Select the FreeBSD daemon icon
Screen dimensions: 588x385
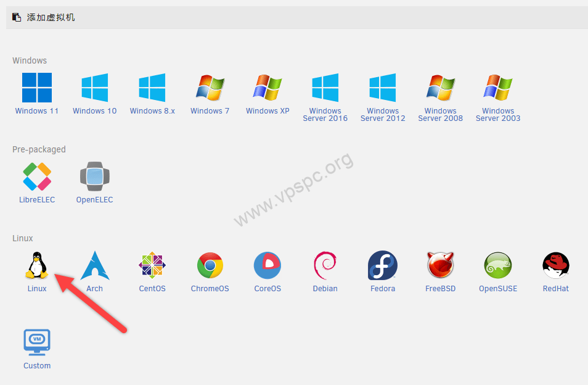pos(441,265)
